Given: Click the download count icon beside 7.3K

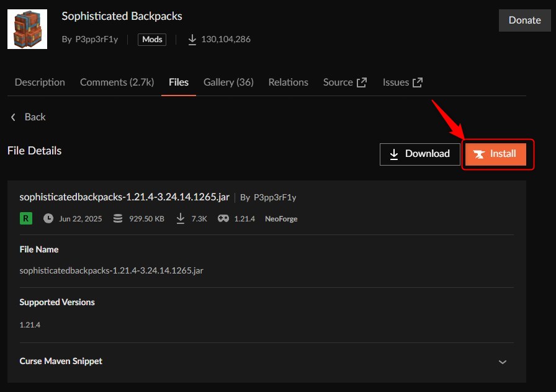Looking at the screenshot, I should point(180,218).
